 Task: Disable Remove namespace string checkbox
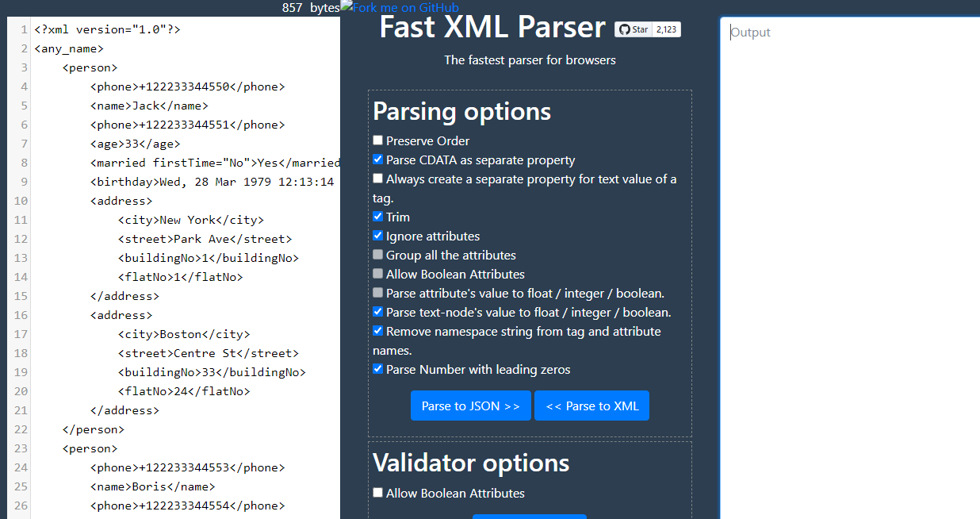378,331
